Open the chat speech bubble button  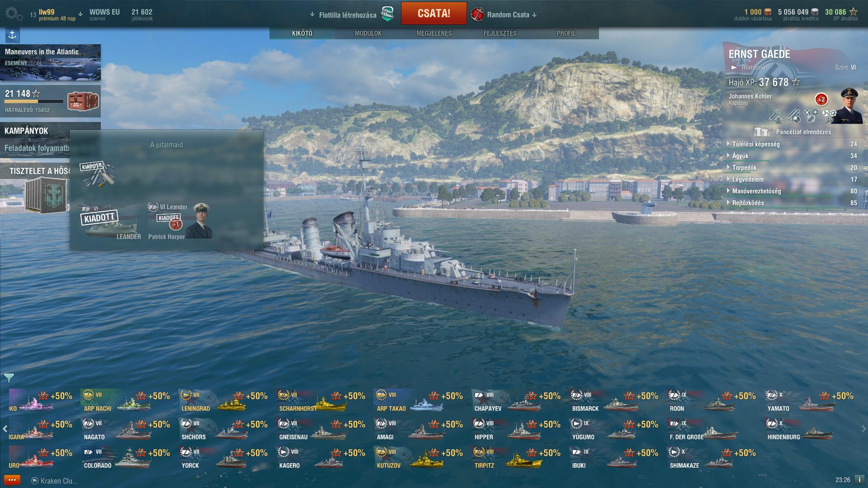pos(12,480)
